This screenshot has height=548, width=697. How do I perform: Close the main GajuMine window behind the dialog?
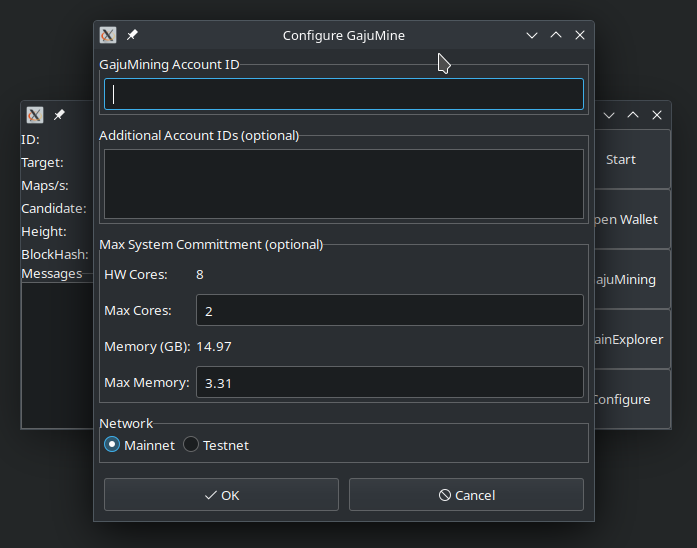point(657,115)
